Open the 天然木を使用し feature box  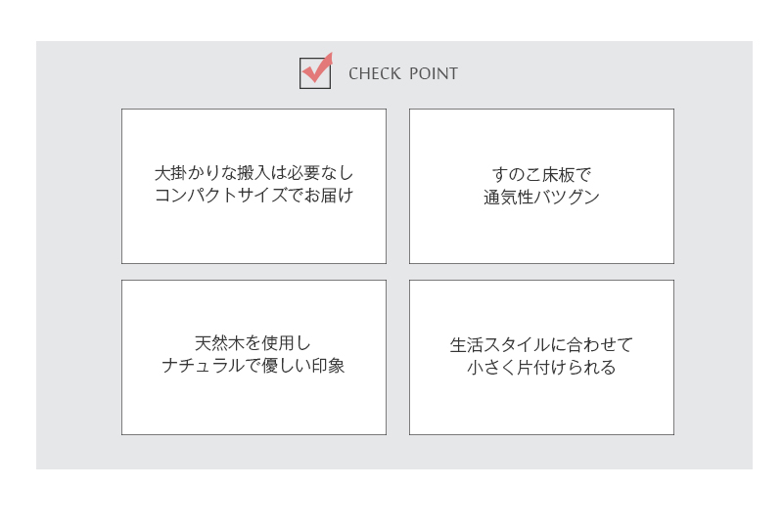click(x=253, y=357)
